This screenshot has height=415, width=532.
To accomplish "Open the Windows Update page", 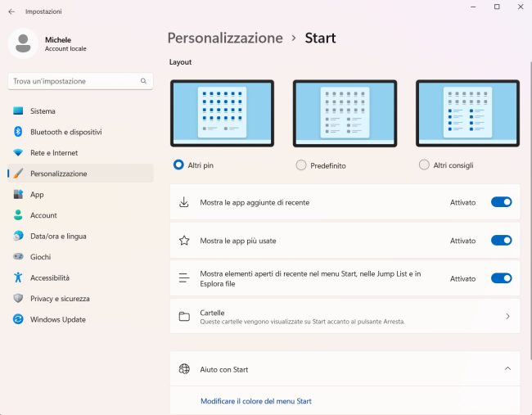I will pos(80,319).
